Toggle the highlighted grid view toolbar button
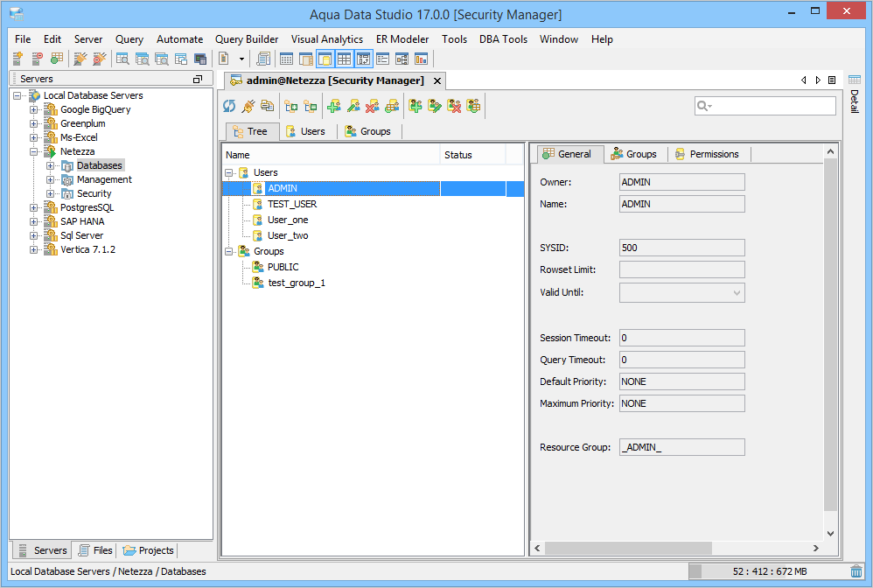This screenshot has height=588, width=873. coord(344,59)
